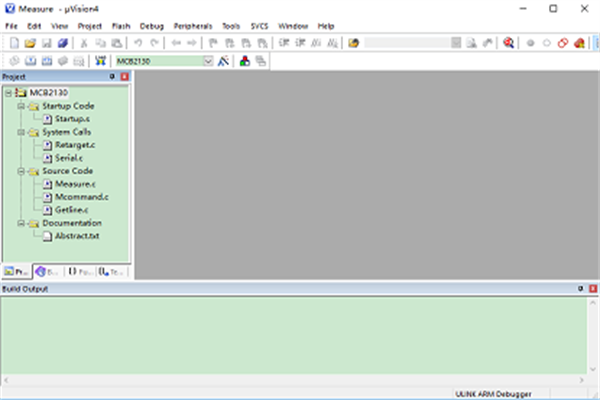Screen dimensions: 600x400
Task: Open Target Options with the magic wand icon
Action: pos(223,61)
